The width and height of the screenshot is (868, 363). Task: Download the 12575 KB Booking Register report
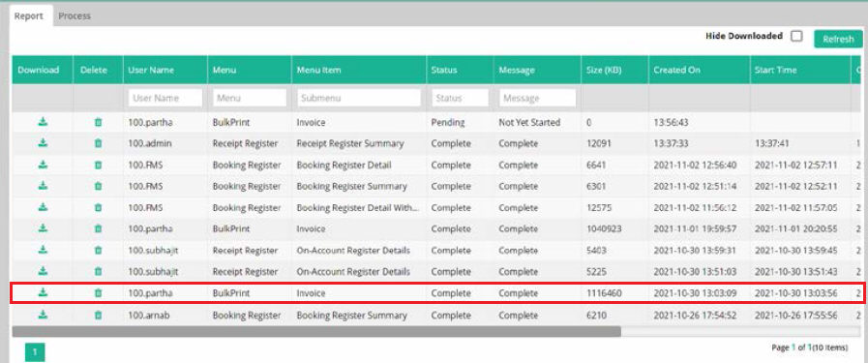(43, 207)
